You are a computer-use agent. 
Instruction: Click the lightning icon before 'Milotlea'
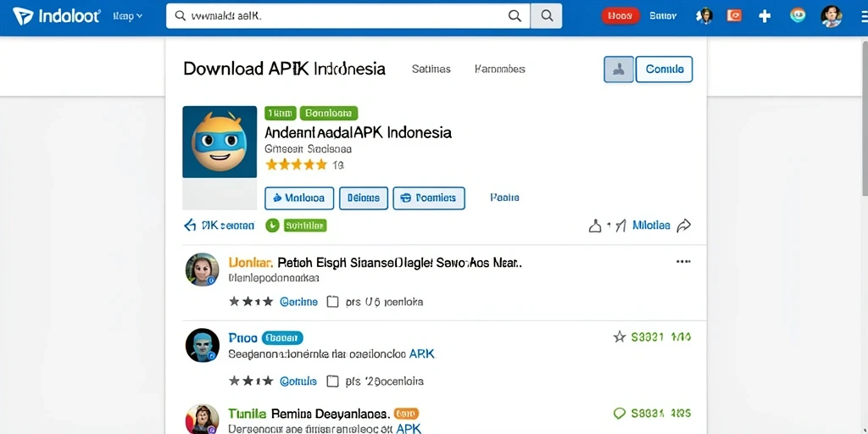(621, 225)
